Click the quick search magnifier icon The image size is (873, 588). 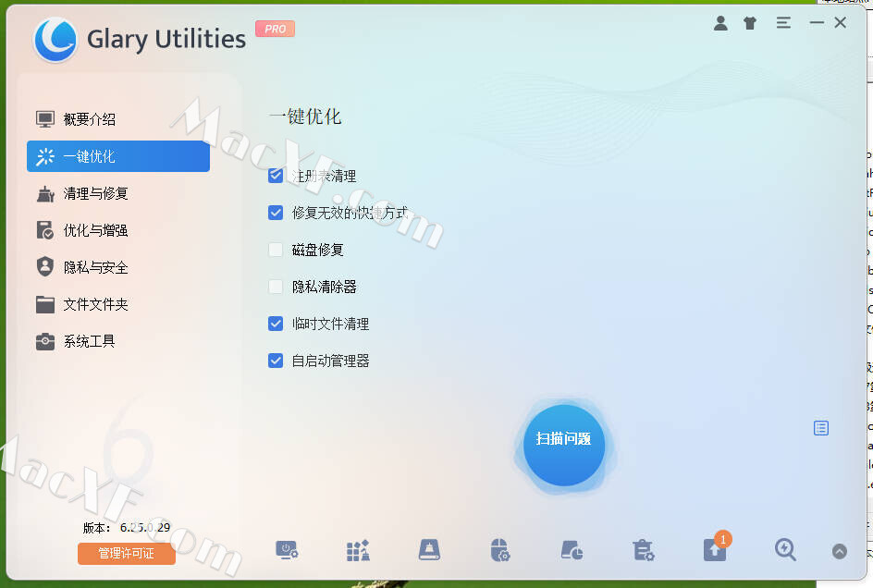coord(785,549)
